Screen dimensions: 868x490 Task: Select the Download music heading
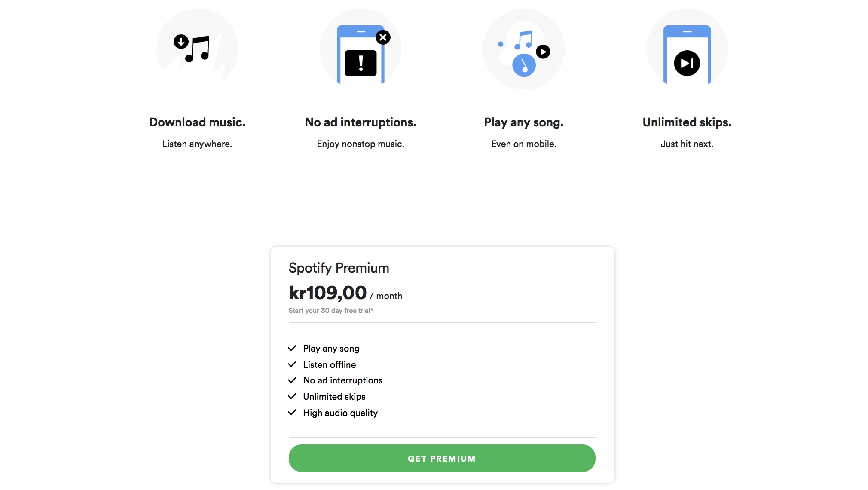[x=197, y=122]
